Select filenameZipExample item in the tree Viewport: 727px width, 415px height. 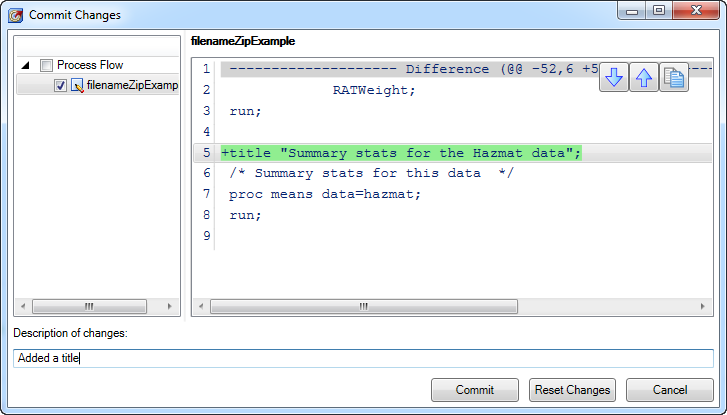click(131, 86)
